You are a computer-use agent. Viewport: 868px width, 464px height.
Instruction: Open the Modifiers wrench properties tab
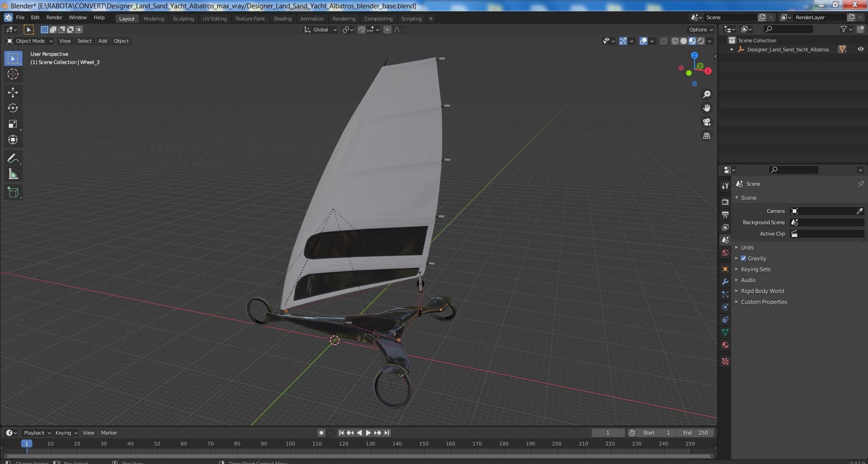pyautogui.click(x=725, y=281)
